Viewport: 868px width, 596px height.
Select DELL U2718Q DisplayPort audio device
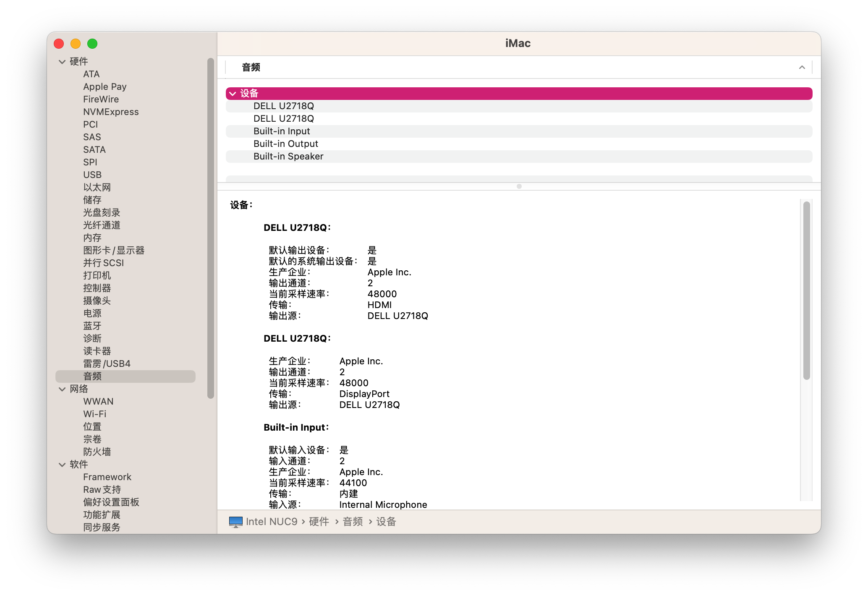284,118
